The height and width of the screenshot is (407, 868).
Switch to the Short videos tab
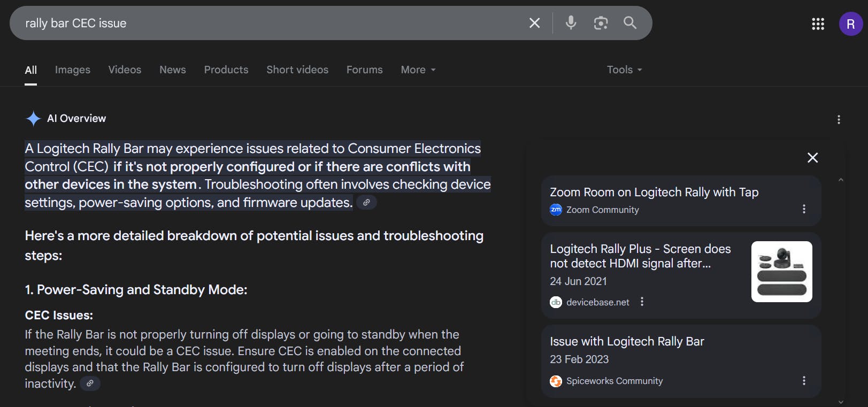tap(297, 70)
